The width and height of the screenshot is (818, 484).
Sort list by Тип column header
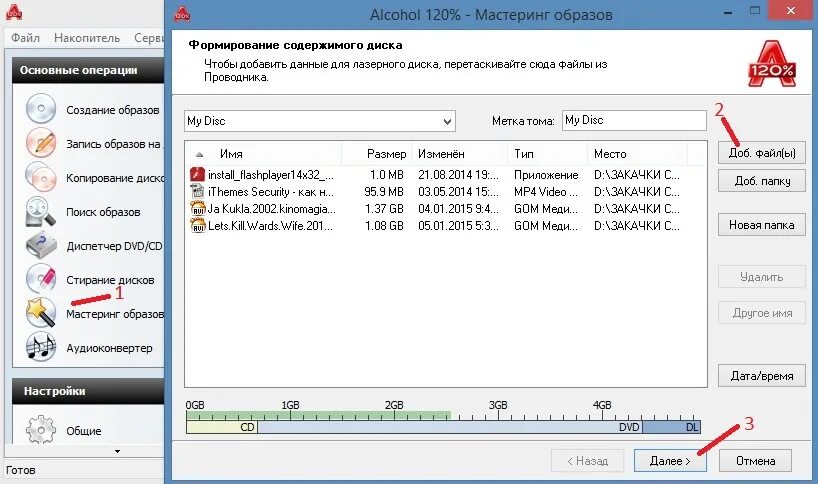coord(547,154)
